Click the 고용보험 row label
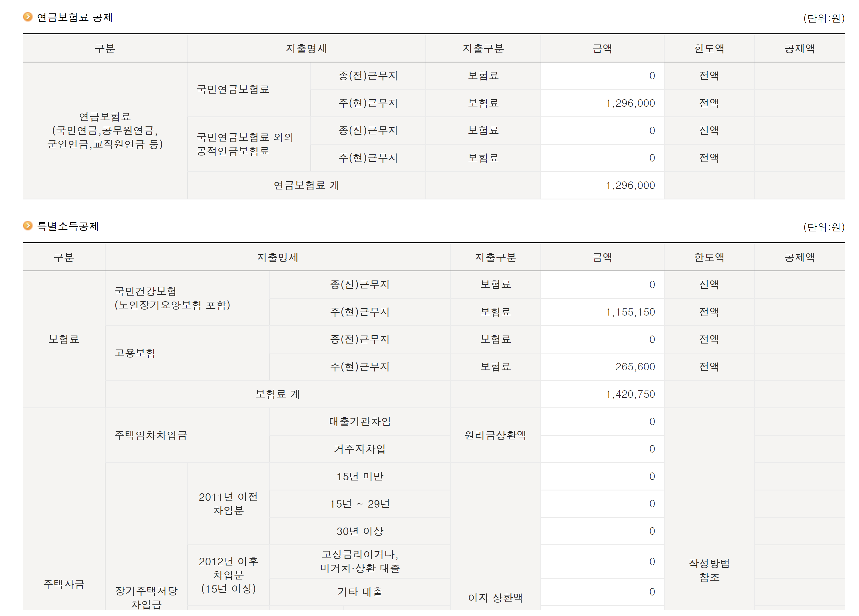 click(x=135, y=353)
